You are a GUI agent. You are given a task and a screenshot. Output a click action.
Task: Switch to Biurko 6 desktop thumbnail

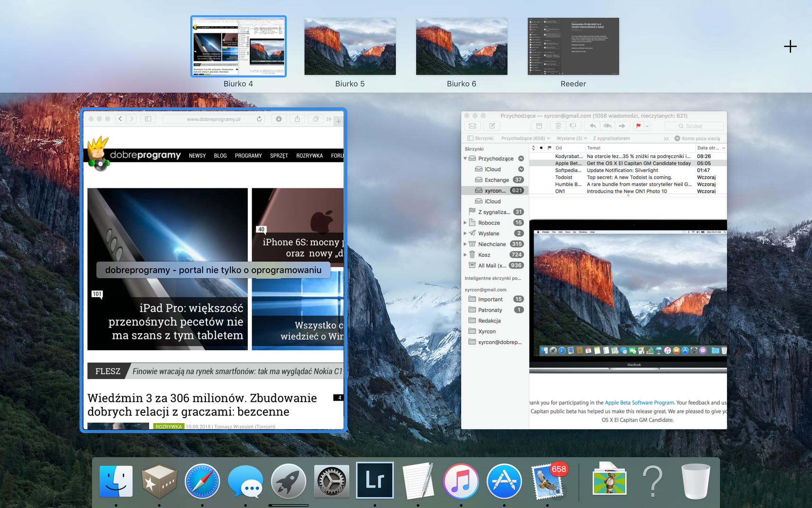(462, 46)
